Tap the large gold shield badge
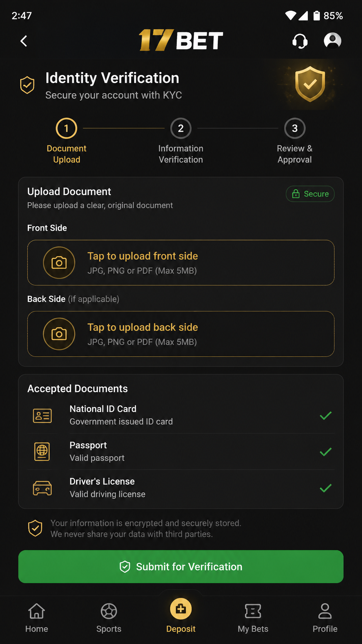 click(x=310, y=84)
